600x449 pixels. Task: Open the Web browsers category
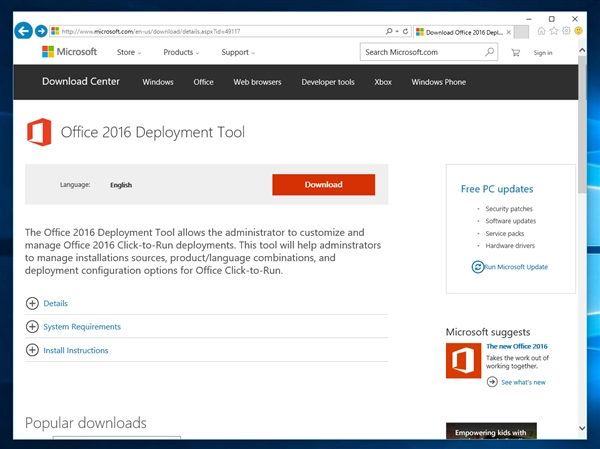point(257,82)
